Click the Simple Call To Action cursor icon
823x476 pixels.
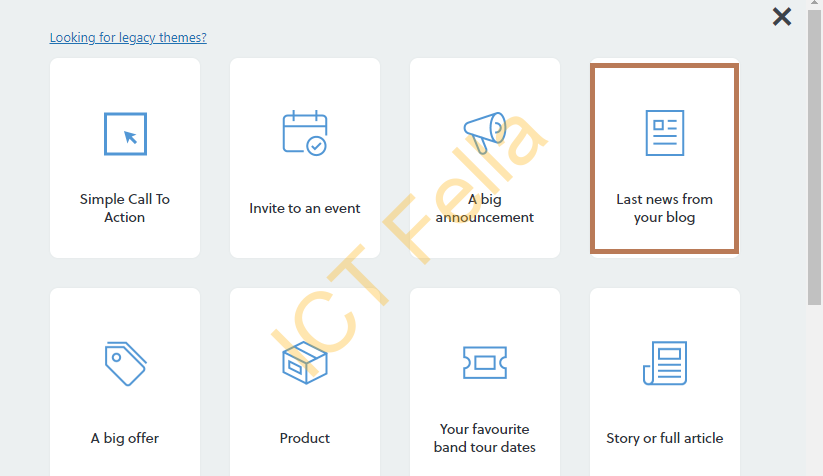point(125,134)
